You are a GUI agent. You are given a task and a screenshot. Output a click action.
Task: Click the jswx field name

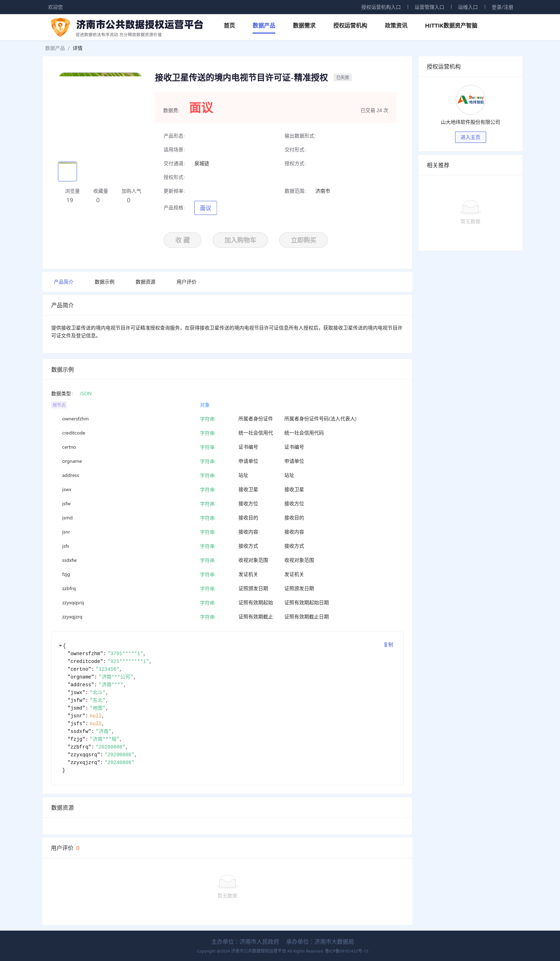click(x=67, y=489)
